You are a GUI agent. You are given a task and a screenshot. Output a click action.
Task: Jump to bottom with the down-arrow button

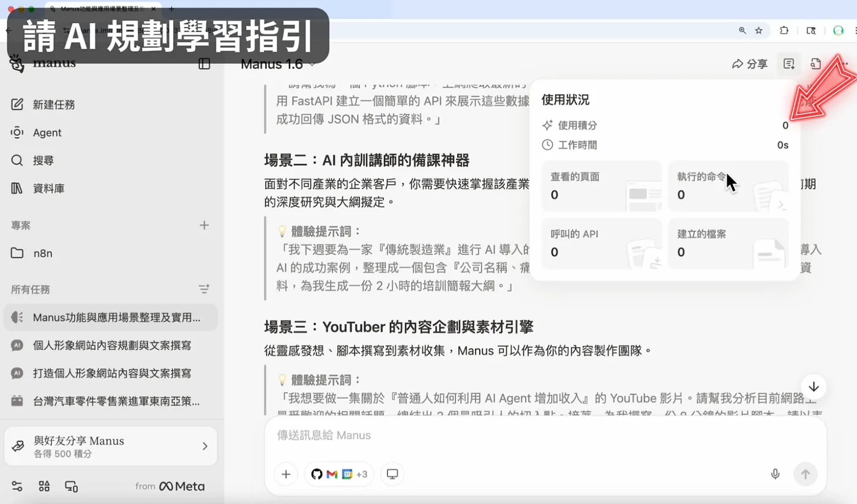click(814, 387)
